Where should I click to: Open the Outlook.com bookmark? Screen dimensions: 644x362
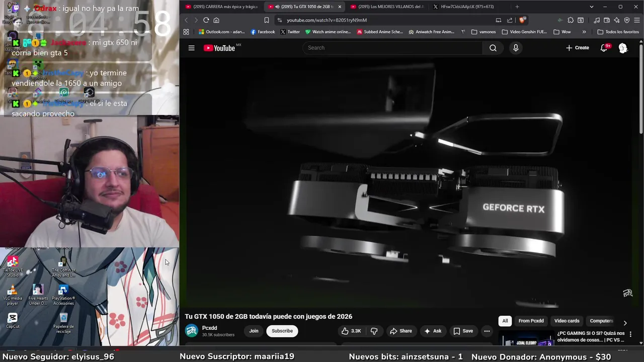coord(221,32)
